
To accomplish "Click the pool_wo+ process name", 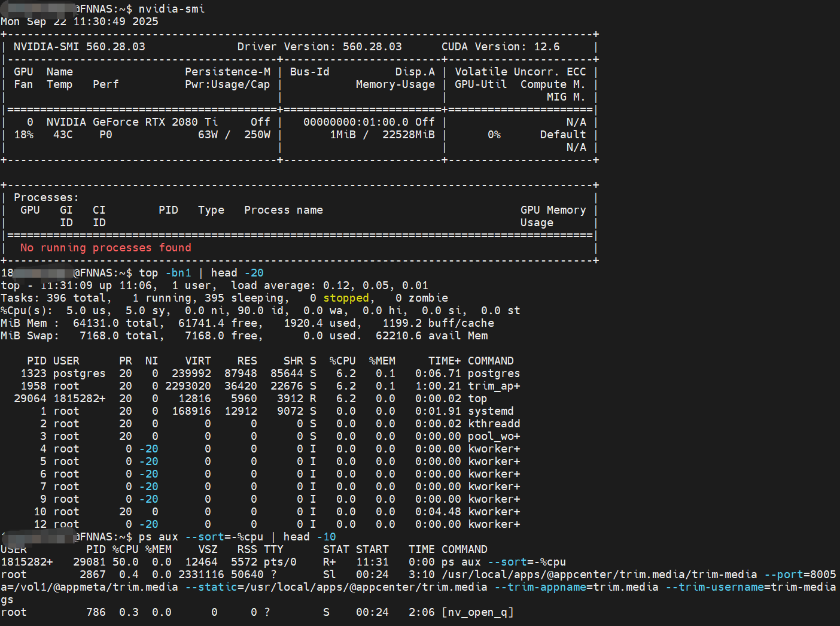I will coord(494,436).
